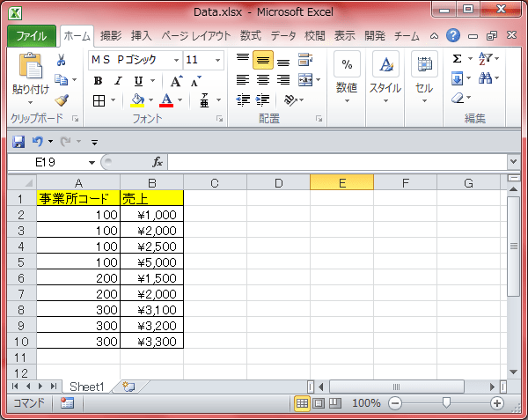Click the 貼り付け paste button
528x420 pixels.
[x=30, y=77]
